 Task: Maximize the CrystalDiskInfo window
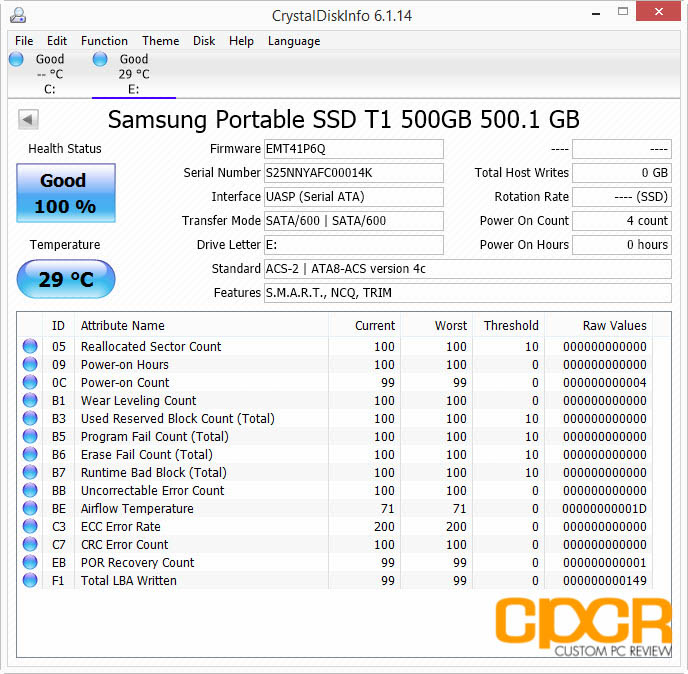tap(623, 12)
